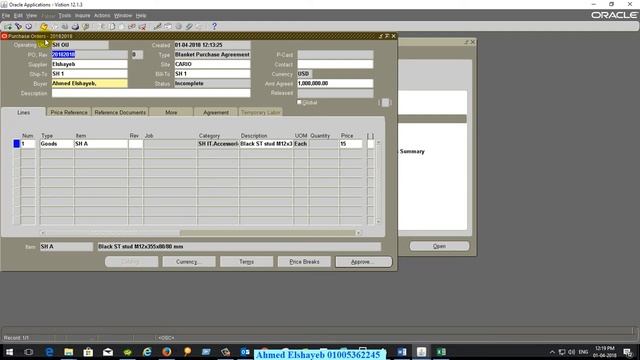
Task: Click the Folder Tools toolbar icon
Action: tap(199, 27)
